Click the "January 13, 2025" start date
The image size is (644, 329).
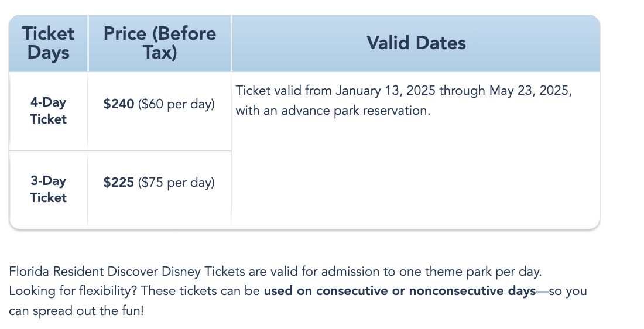pyautogui.click(x=385, y=91)
